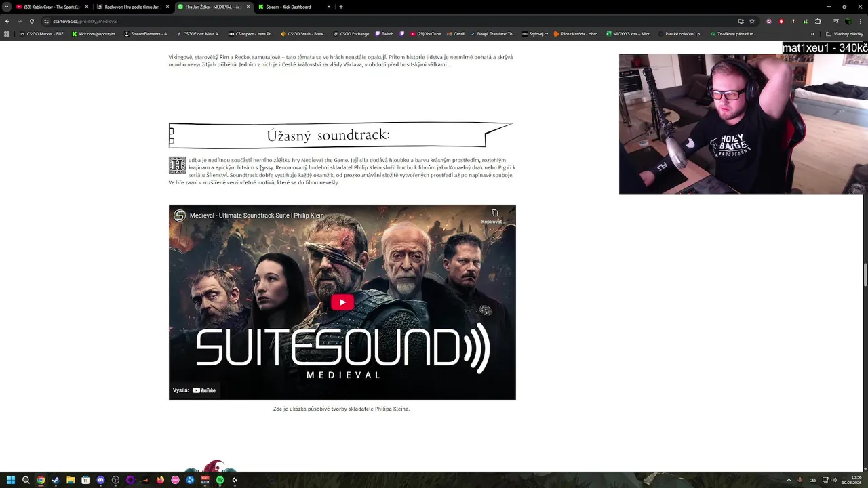The width and height of the screenshot is (868, 488).
Task: Click the page vertical scrollbar thumb
Action: point(865,275)
